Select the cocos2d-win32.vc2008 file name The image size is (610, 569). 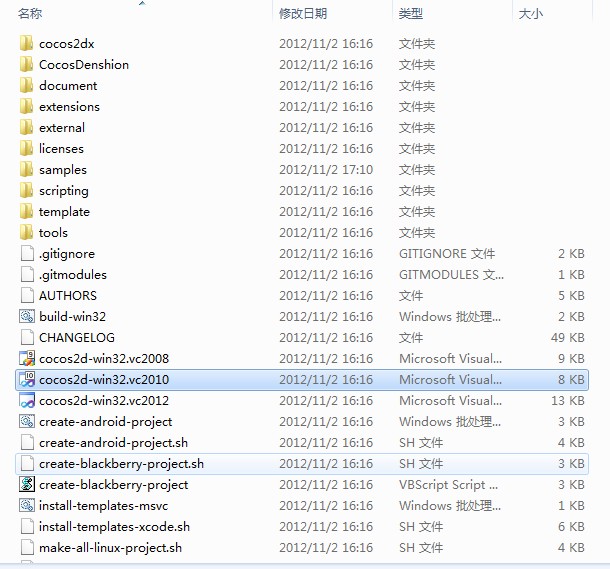click(x=104, y=359)
